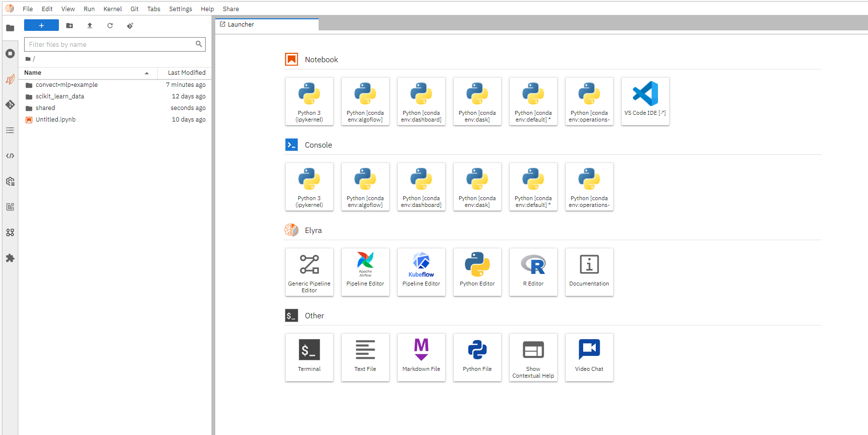The width and height of the screenshot is (868, 435).
Task: Open the Runtimes gear sidebar icon
Action: tap(10, 181)
